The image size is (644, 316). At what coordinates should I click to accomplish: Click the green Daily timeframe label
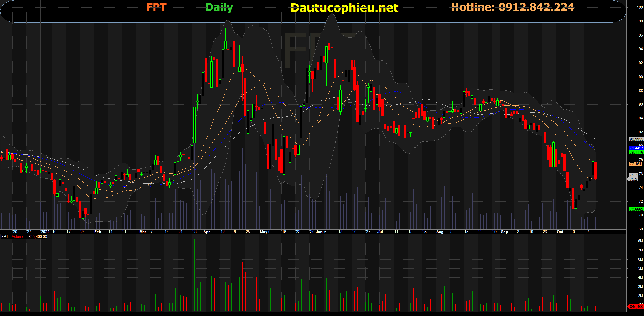pyautogui.click(x=219, y=7)
